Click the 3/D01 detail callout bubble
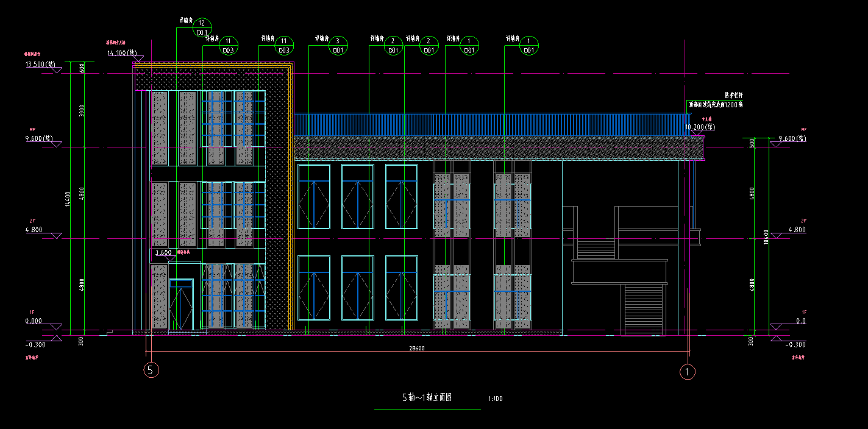The width and height of the screenshot is (868, 429). (338, 46)
